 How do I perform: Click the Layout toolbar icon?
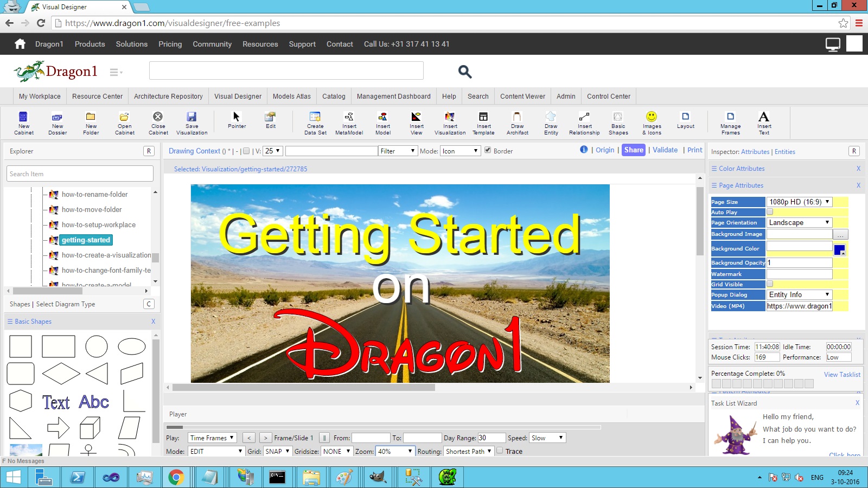(685, 120)
